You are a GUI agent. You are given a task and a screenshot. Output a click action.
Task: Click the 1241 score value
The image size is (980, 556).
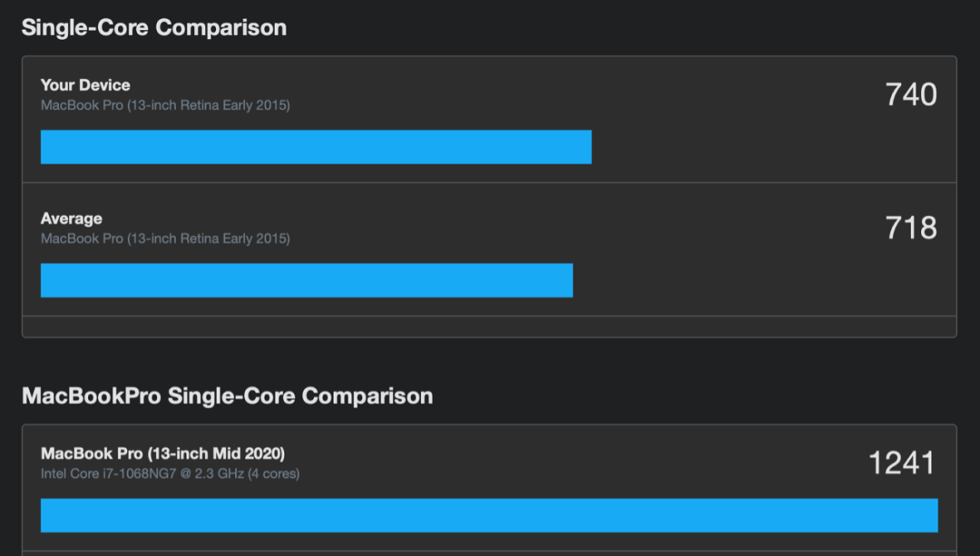click(902, 463)
